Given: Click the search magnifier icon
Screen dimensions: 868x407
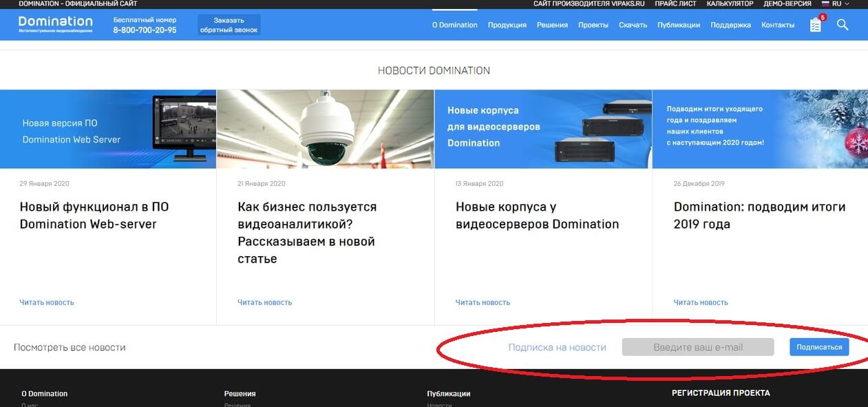Looking at the screenshot, I should (x=843, y=25).
